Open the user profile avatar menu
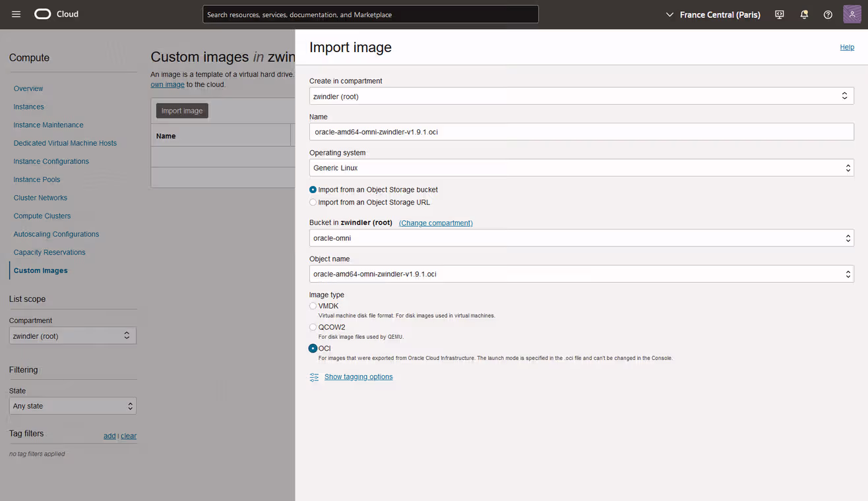The height and width of the screenshot is (501, 868). 852,15
